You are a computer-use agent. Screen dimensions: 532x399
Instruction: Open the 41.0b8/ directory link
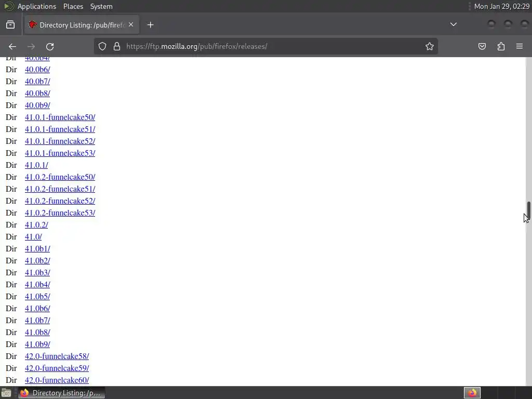(x=37, y=332)
